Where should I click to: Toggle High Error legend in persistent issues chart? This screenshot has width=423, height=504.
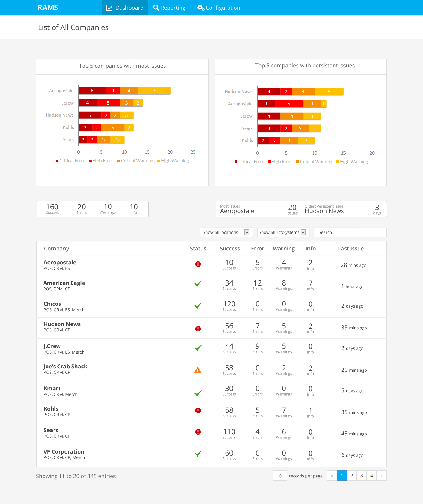280,162
